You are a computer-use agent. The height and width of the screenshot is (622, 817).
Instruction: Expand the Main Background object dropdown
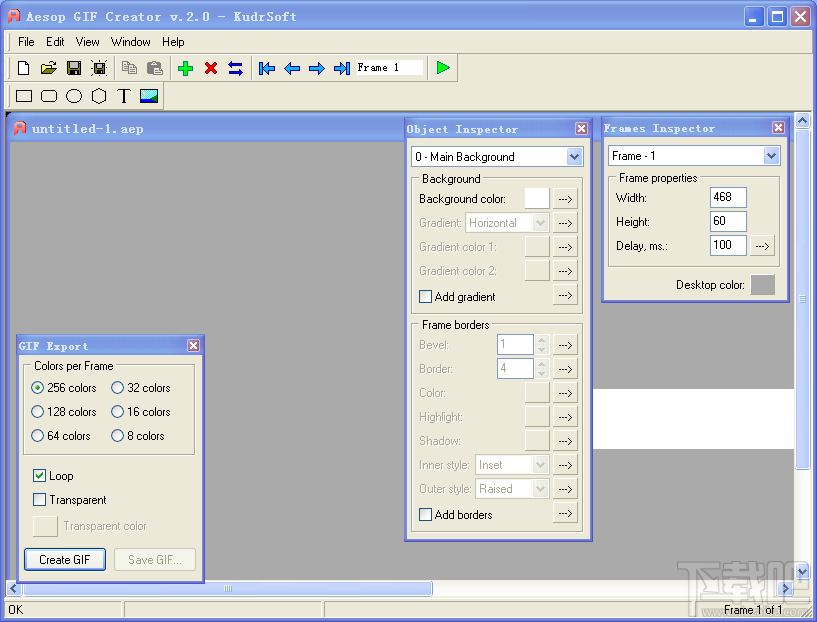point(574,157)
